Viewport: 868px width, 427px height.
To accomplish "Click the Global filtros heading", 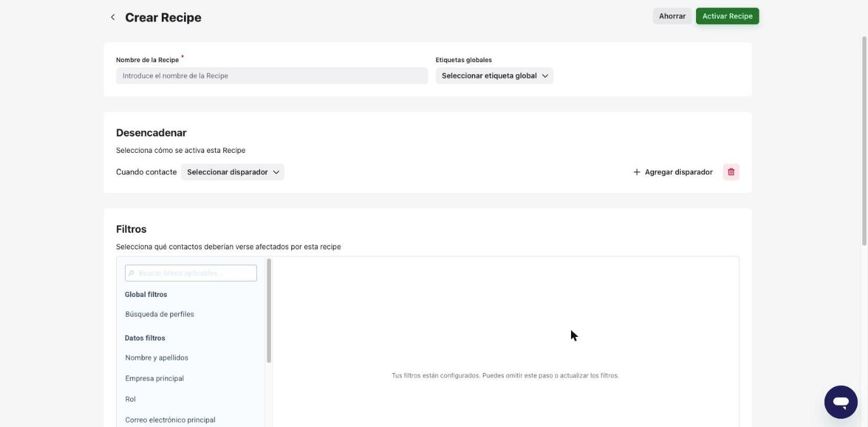I will (146, 294).
